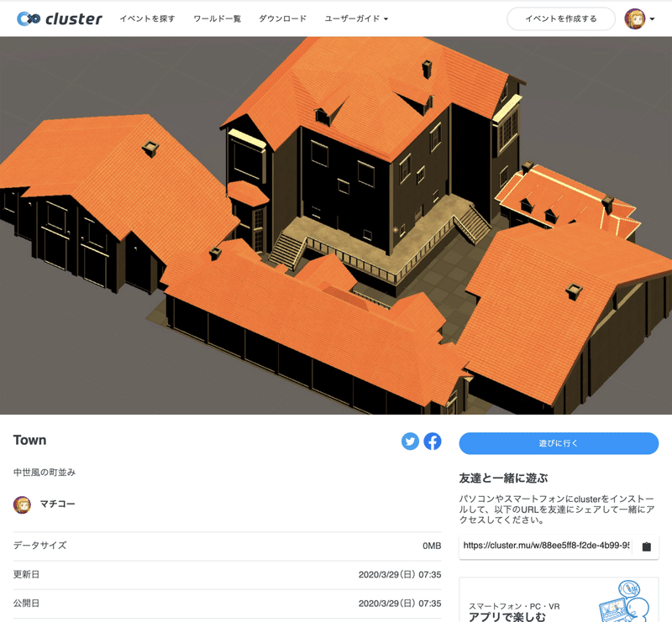Select 更新日 date value 2020/3/29(日) 07:35
This screenshot has height=622, width=672.
(x=400, y=574)
